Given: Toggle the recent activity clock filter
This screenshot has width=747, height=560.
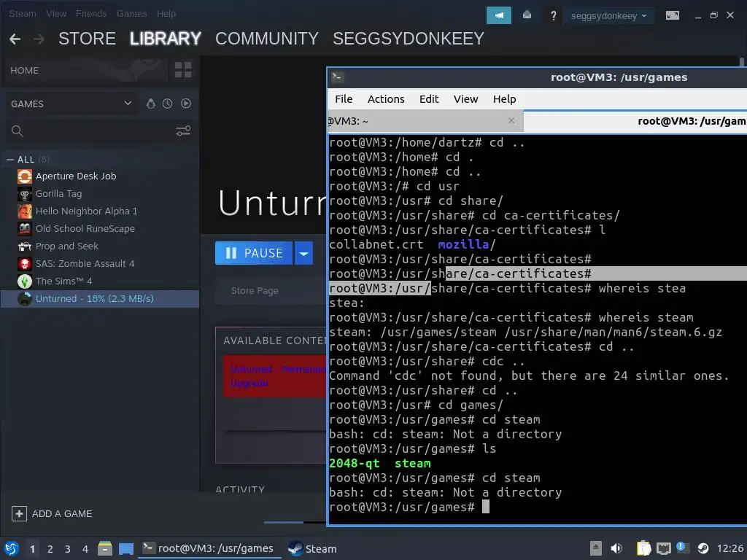Looking at the screenshot, I should tap(167, 104).
